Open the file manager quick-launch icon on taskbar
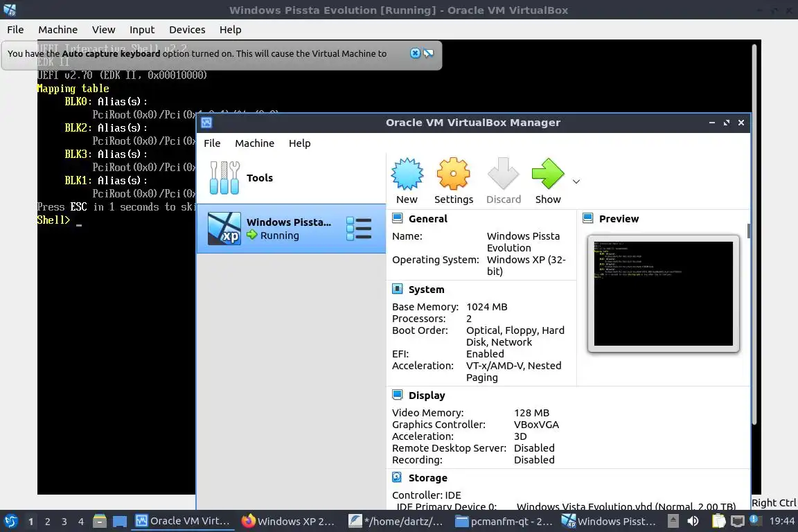The height and width of the screenshot is (532, 798). point(100,522)
